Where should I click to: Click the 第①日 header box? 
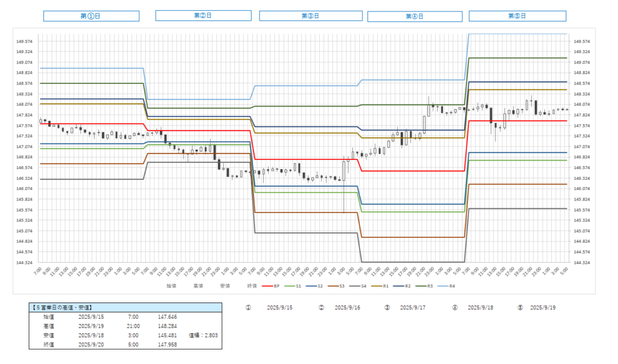point(91,16)
